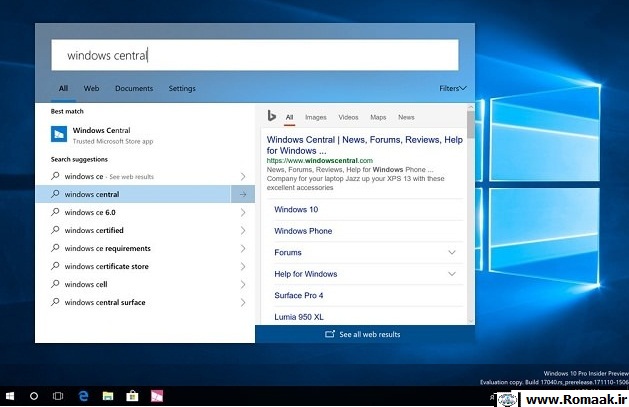The height and width of the screenshot is (407, 629).
Task: Open the Lumia 950 XL sublink
Action: coord(299,317)
